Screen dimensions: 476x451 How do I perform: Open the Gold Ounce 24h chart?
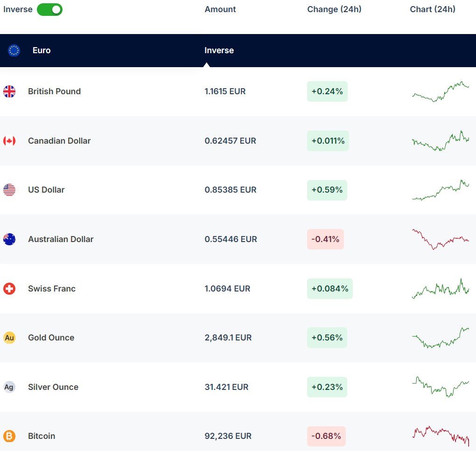(x=441, y=338)
